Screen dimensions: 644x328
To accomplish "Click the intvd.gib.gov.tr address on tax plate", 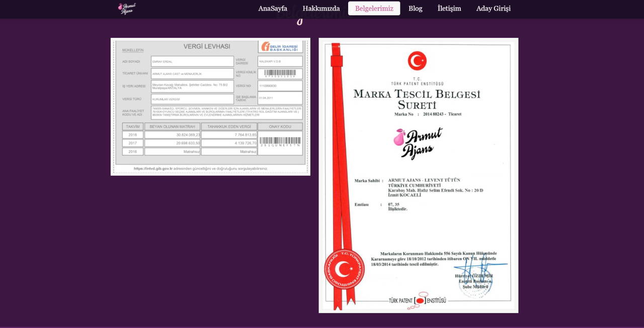I will click(153, 169).
